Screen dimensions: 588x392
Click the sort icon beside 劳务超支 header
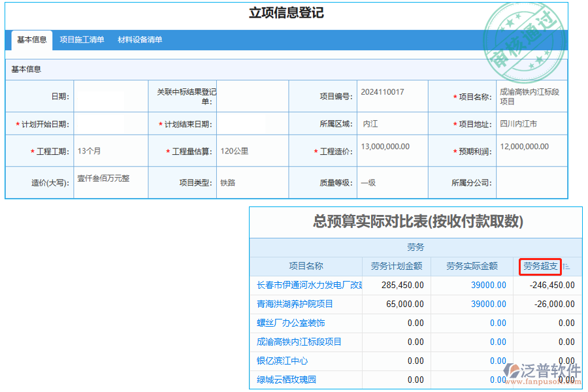coord(566,267)
